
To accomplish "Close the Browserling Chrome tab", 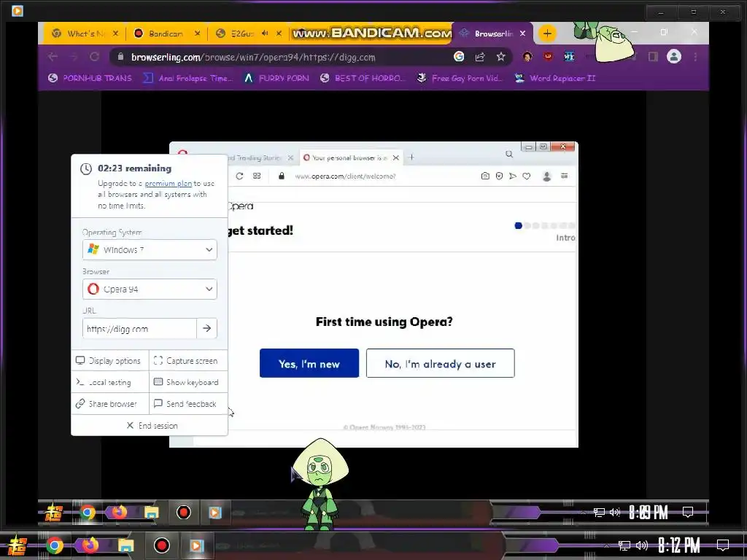I will tap(522, 34).
